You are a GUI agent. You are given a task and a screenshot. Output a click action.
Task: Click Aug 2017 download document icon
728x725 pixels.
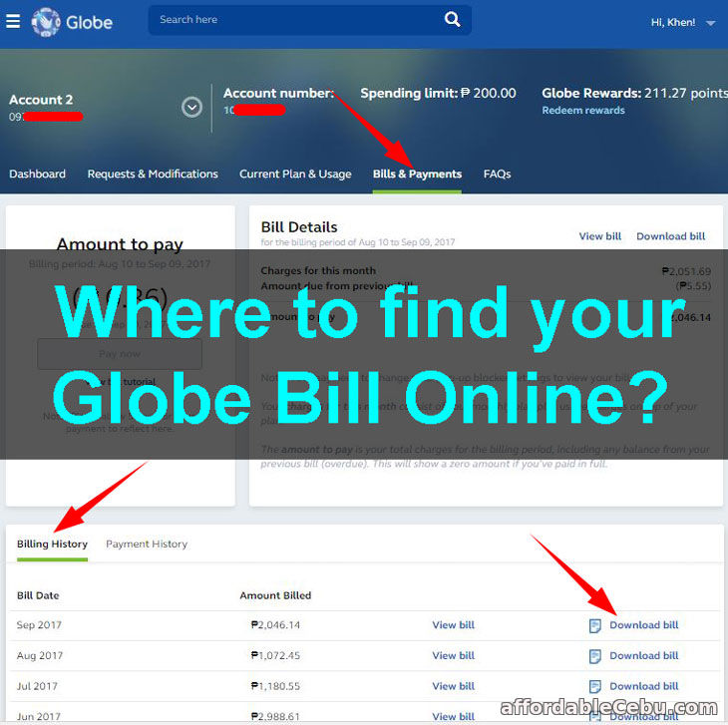coord(594,656)
